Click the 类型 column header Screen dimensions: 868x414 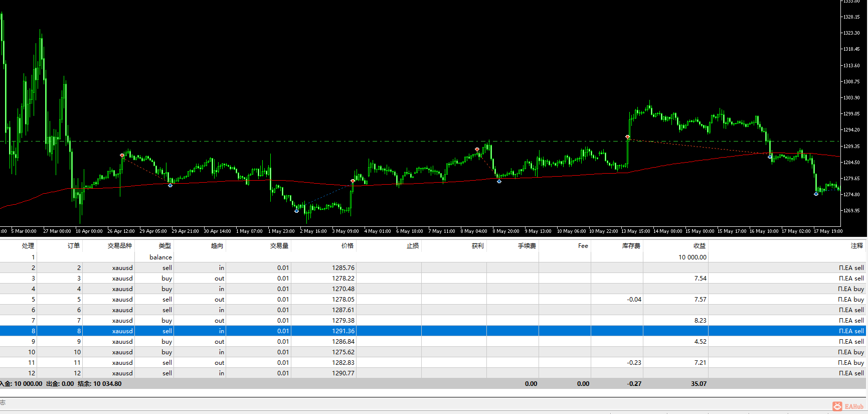pyautogui.click(x=164, y=245)
